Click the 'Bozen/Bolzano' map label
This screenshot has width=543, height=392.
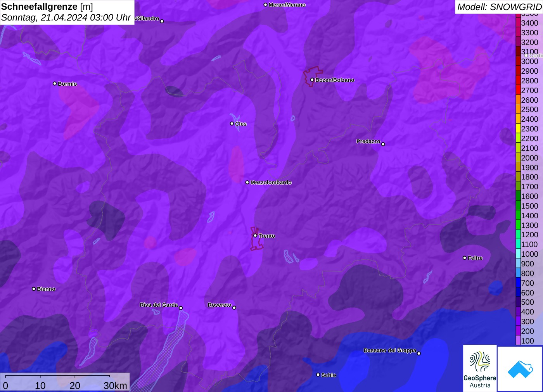pyautogui.click(x=335, y=80)
